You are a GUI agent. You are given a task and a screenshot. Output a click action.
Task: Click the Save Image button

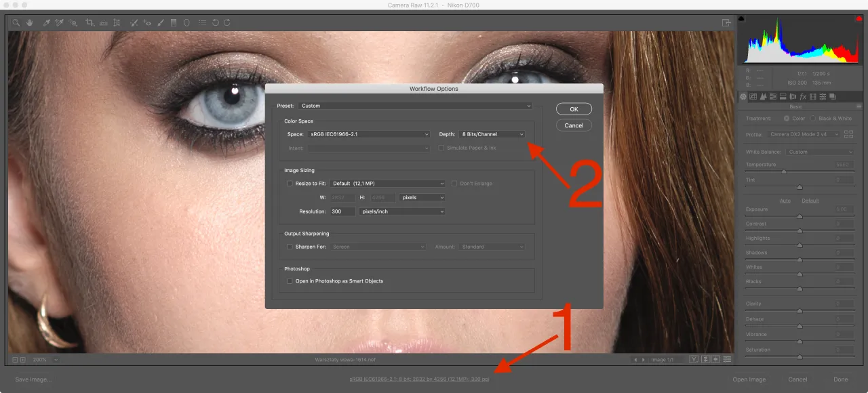(33, 379)
